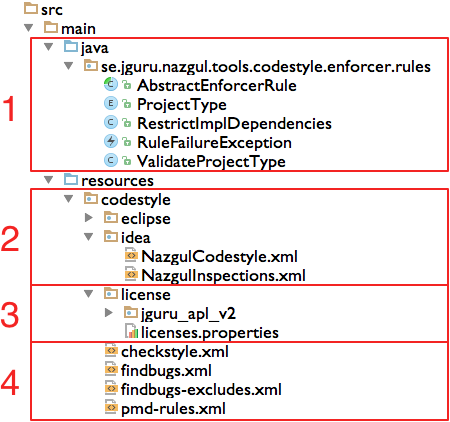
Task: Expand the eclipse folder
Action: (x=89, y=218)
